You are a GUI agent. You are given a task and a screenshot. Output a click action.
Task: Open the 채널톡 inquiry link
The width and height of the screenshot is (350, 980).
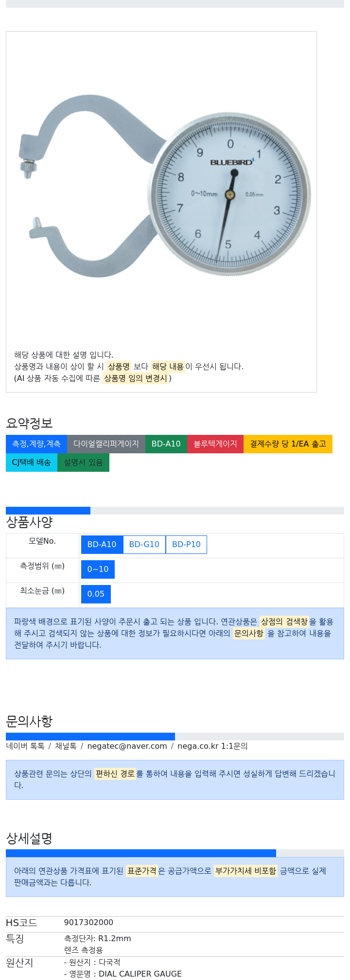(x=66, y=746)
